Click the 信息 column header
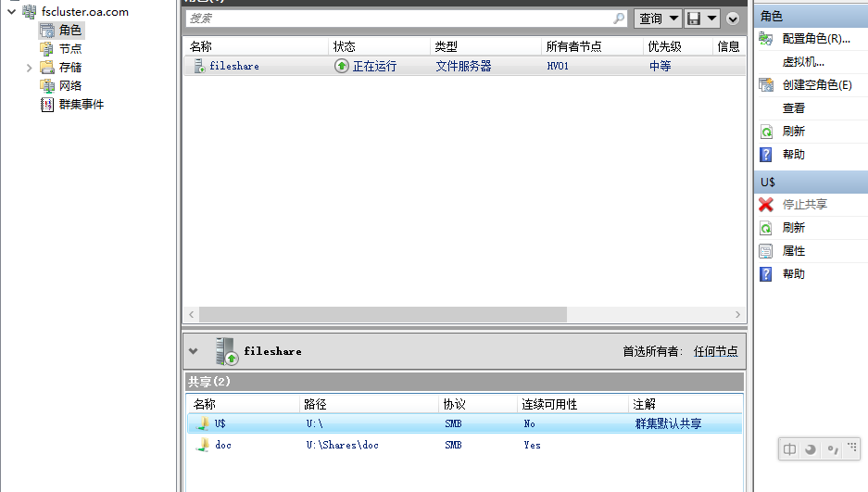Screen dimensions: 868x492 (728, 46)
